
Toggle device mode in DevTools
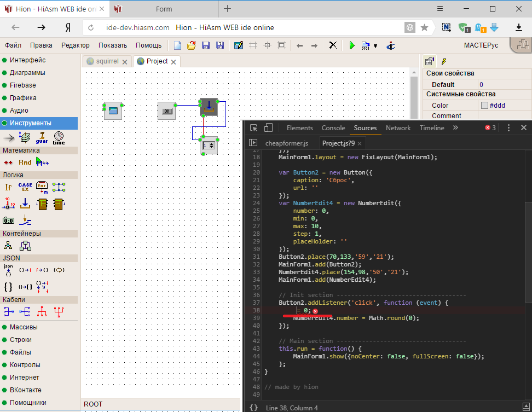click(x=268, y=127)
